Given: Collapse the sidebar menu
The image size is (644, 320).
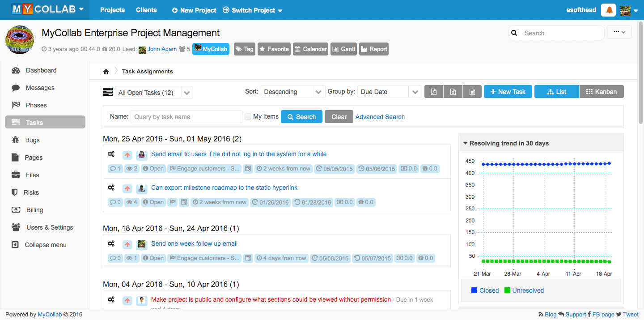Looking at the screenshot, I should click(45, 245).
